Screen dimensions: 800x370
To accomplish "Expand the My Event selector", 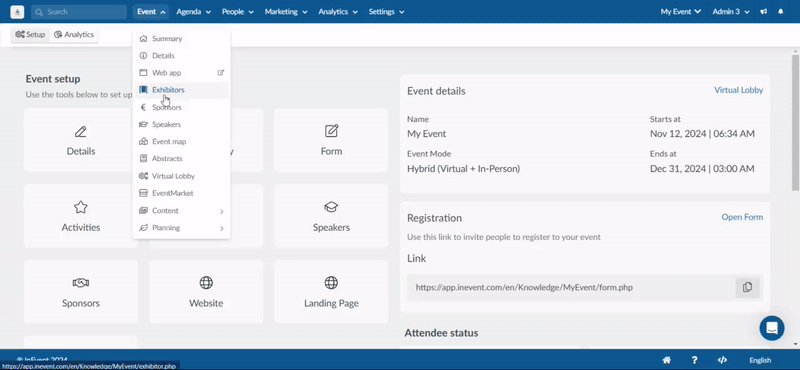I will pyautogui.click(x=681, y=12).
